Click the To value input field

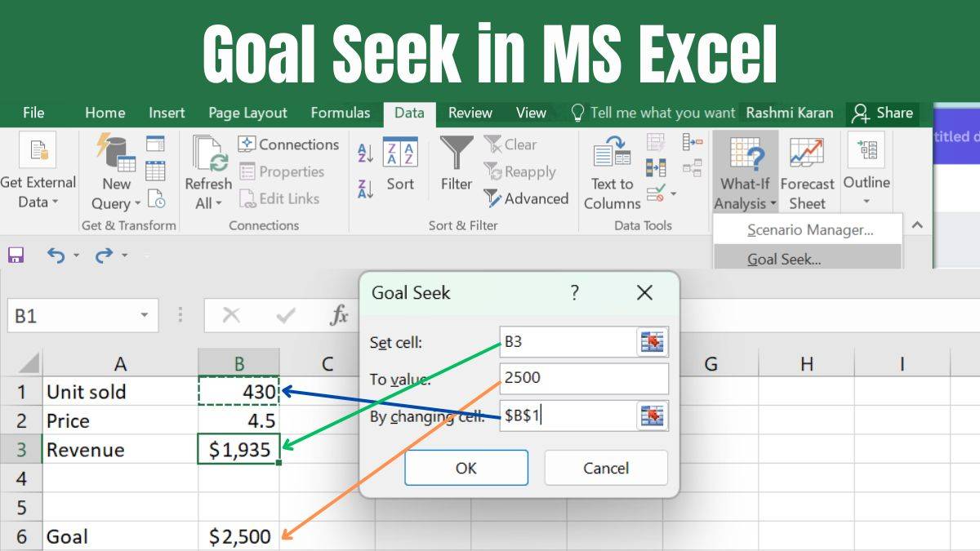(584, 379)
